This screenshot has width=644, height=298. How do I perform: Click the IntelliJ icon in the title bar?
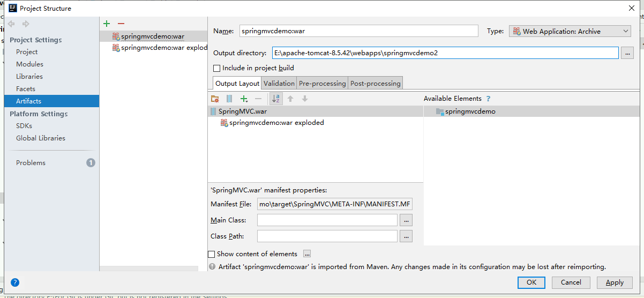click(12, 8)
